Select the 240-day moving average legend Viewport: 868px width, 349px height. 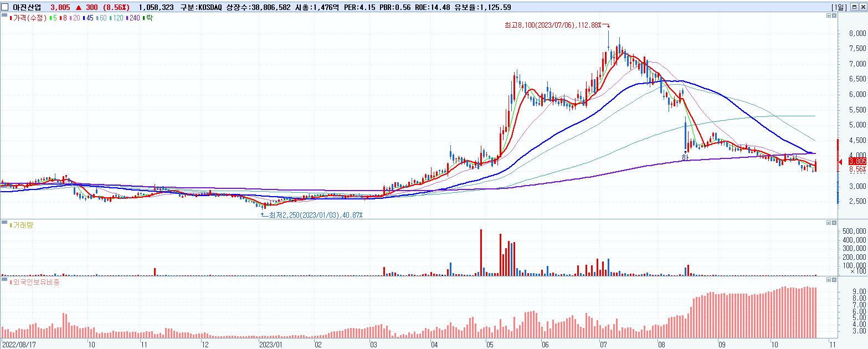(x=133, y=18)
